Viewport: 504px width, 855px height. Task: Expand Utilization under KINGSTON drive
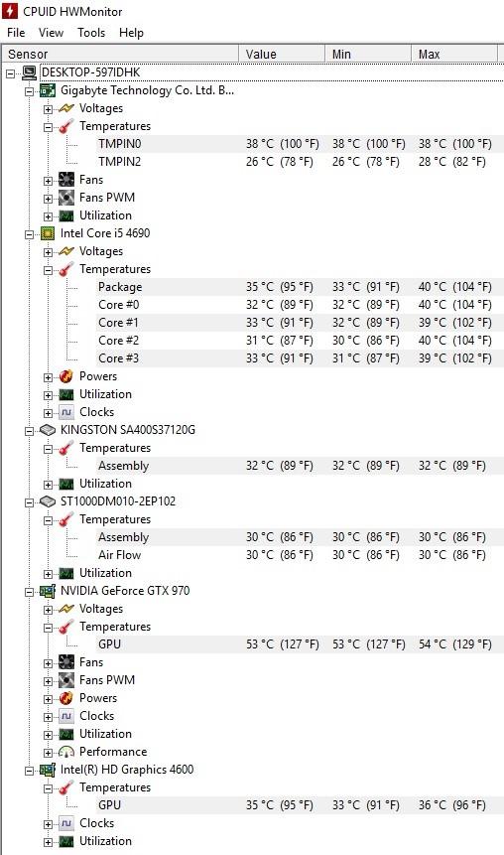tap(48, 485)
